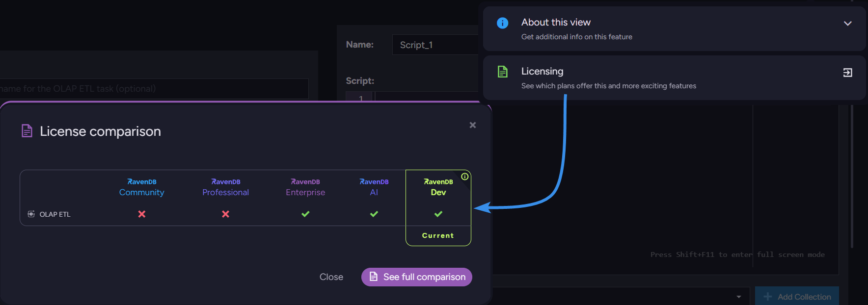Click the RavenDB Community plan header

click(142, 187)
